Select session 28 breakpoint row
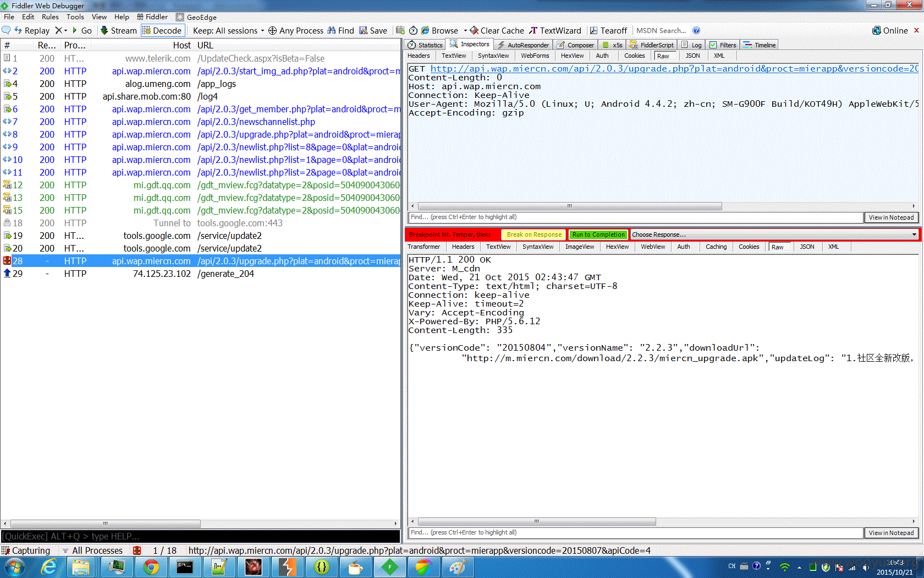924x578 pixels. pos(201,261)
